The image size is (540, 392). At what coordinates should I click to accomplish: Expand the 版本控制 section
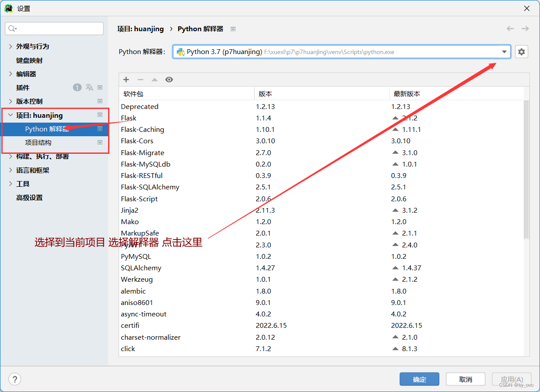11,101
